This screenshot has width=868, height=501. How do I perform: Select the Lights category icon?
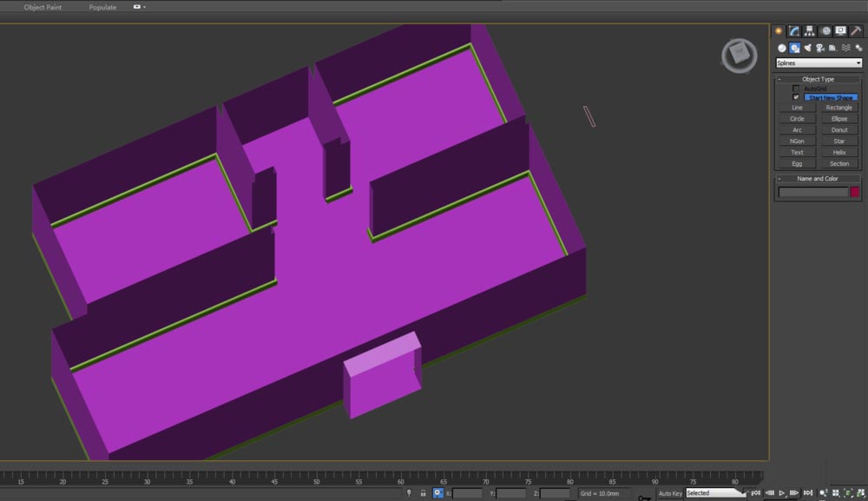point(807,48)
